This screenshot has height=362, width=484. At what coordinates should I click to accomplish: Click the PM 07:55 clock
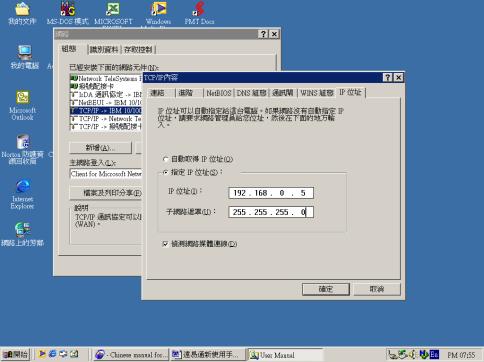[x=461, y=355]
